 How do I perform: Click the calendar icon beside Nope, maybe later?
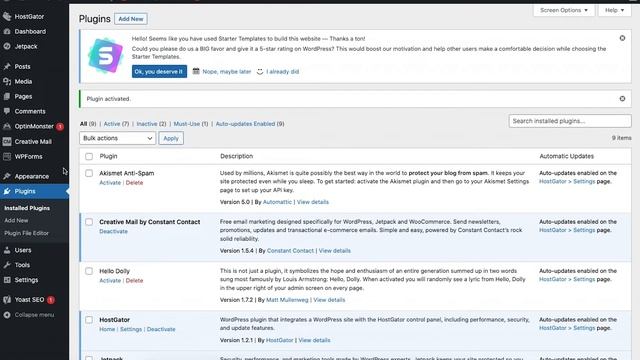pyautogui.click(x=196, y=71)
